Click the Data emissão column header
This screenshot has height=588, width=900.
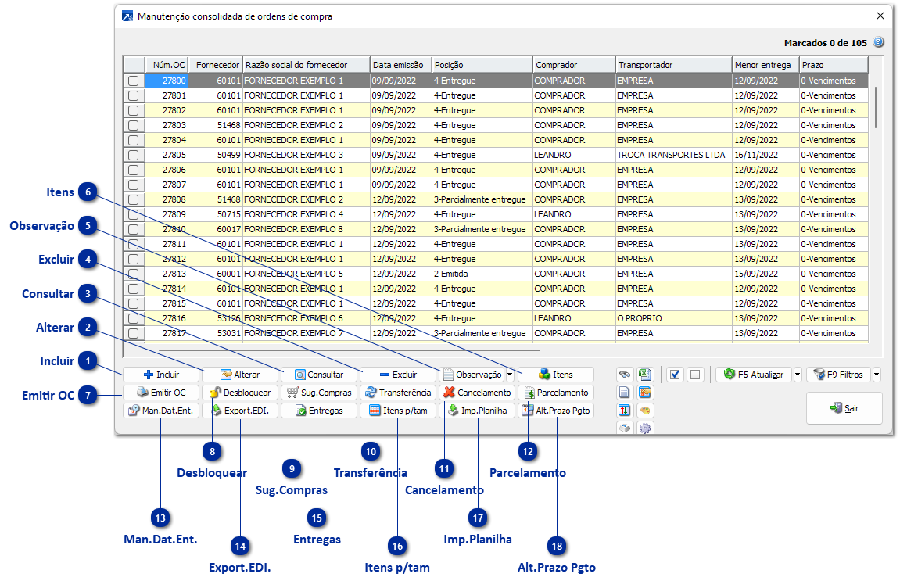point(400,65)
